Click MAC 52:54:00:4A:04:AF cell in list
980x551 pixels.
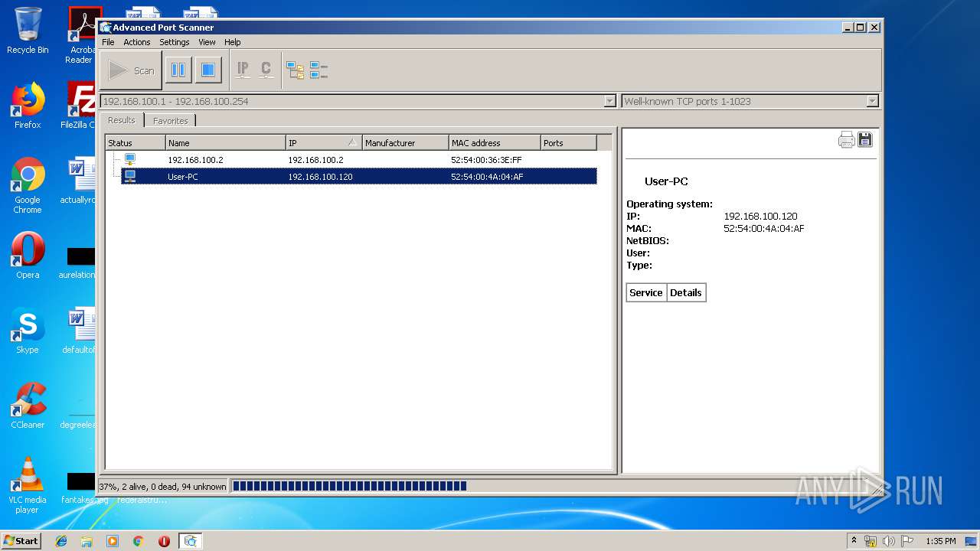(487, 177)
